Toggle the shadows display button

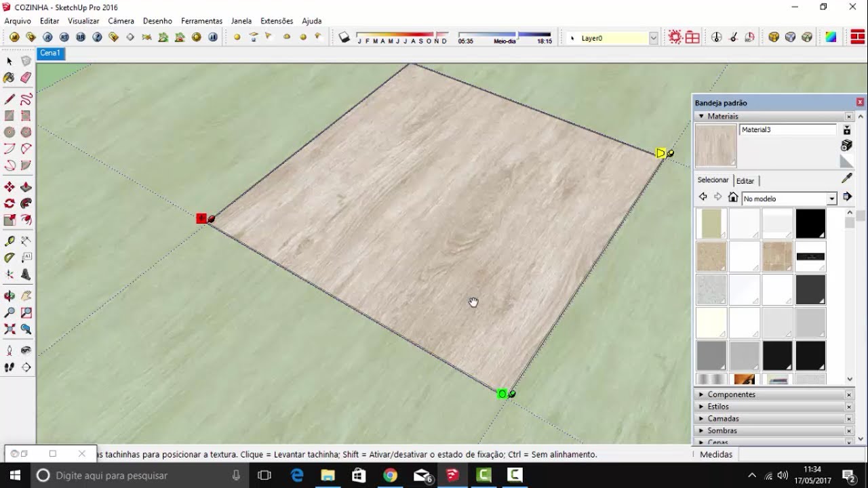pos(344,38)
